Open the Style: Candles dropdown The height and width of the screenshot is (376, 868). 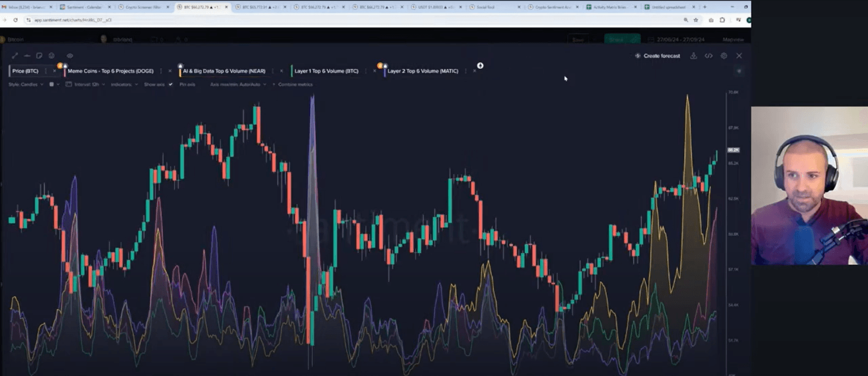(25, 85)
